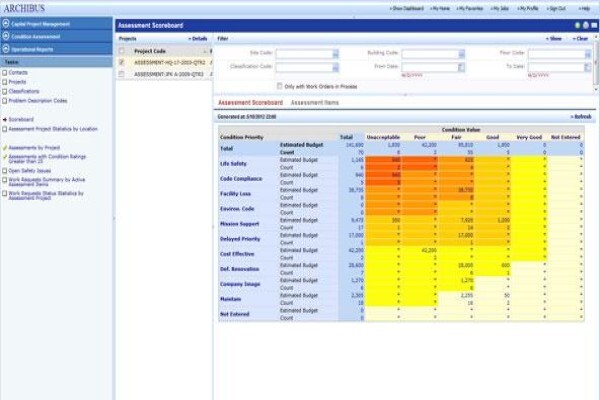Go to My Home in top menu

(440, 8)
